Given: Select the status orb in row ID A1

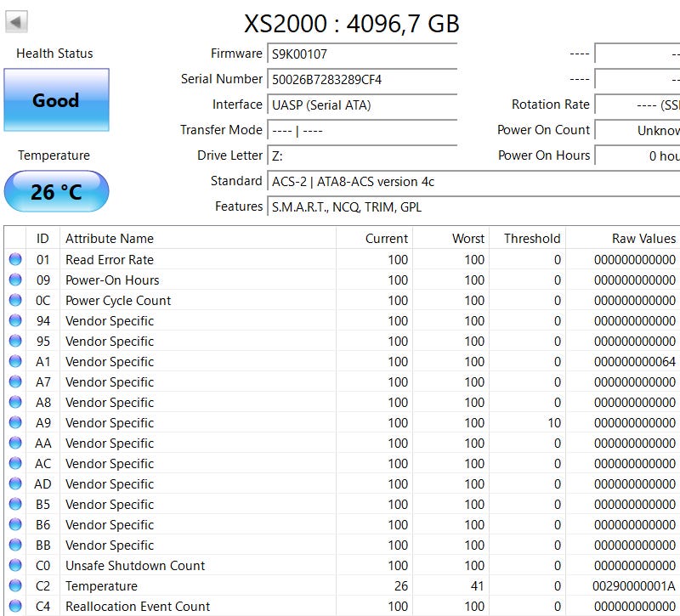Looking at the screenshot, I should click(x=15, y=361).
